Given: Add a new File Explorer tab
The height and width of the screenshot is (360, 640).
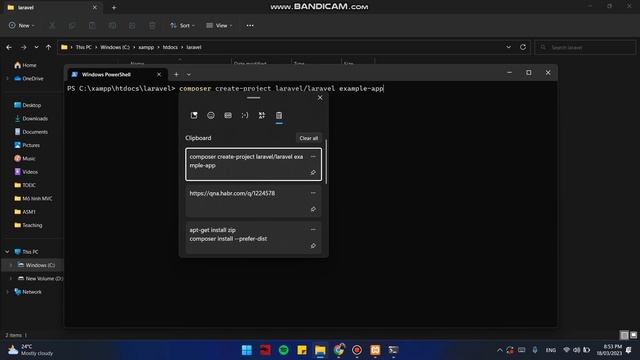Looking at the screenshot, I should pyautogui.click(x=114, y=7).
